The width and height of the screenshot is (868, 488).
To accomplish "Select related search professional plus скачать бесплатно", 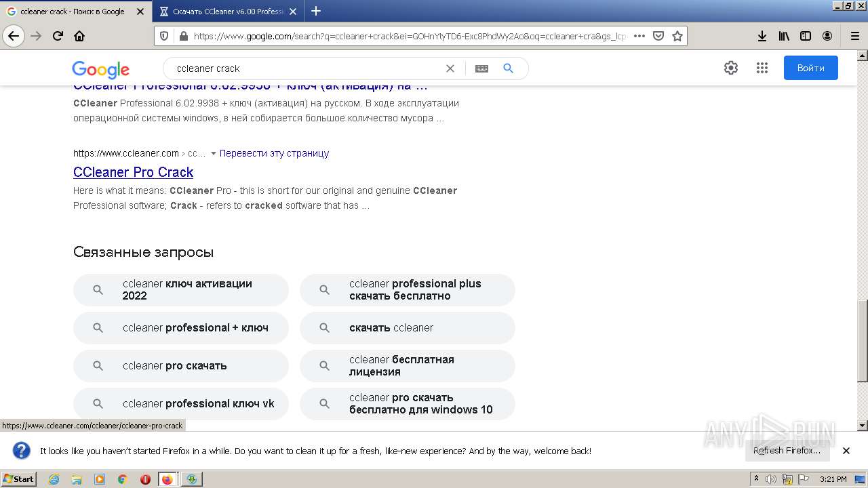I will 408,290.
